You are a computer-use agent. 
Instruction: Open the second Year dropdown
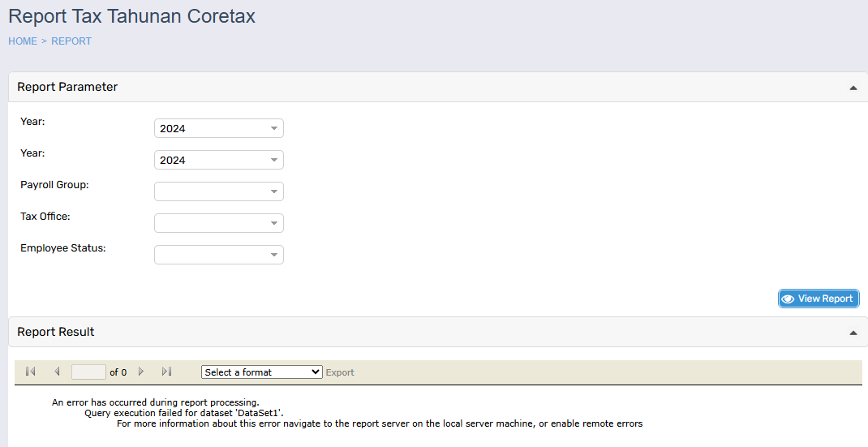click(218, 160)
